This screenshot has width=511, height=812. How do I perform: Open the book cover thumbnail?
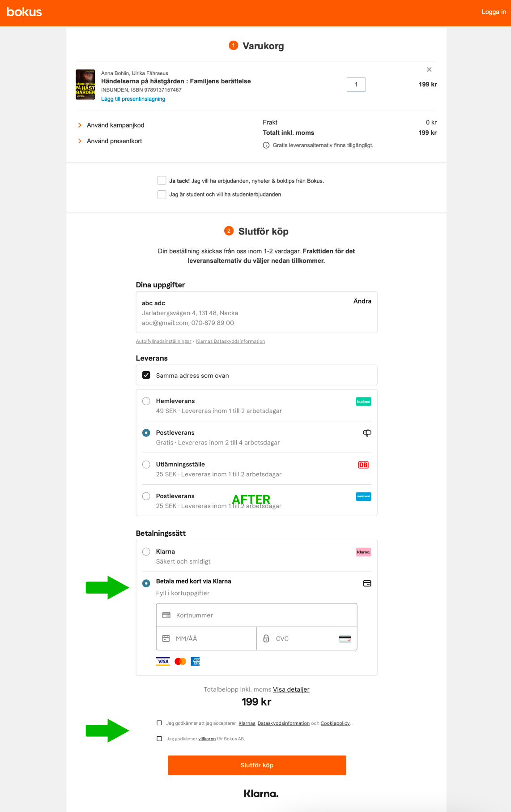pyautogui.click(x=85, y=85)
